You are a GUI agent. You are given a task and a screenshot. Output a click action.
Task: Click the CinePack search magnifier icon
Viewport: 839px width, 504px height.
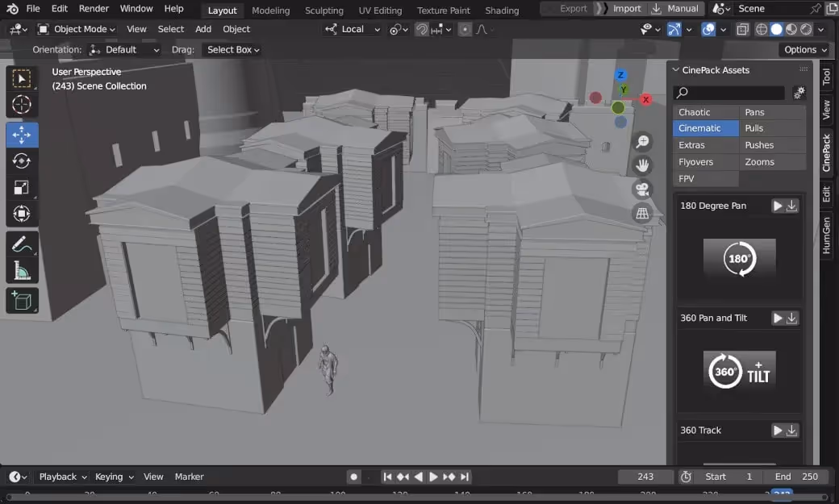[682, 93]
